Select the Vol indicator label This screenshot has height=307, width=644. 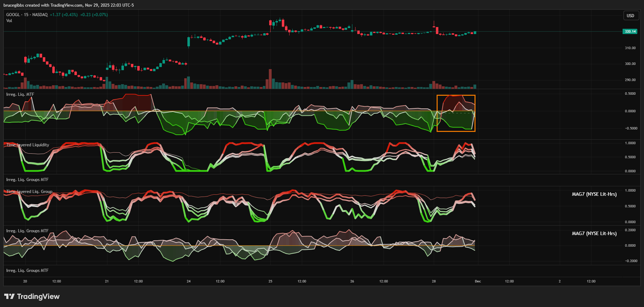pos(9,21)
